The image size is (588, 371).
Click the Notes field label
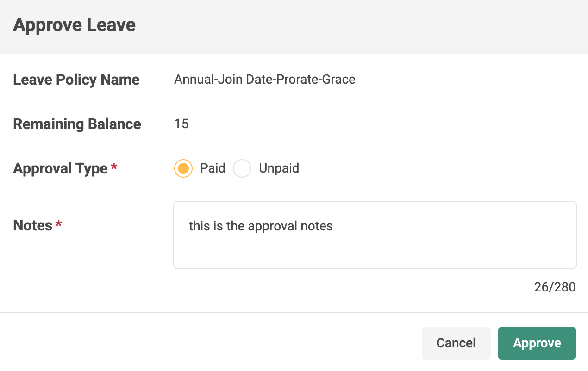tap(32, 225)
